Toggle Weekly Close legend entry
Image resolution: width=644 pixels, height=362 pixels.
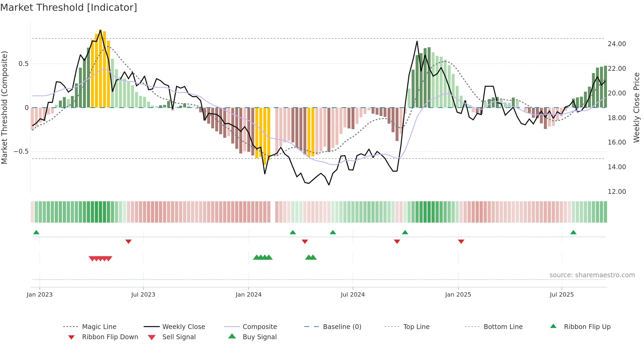tap(174, 327)
